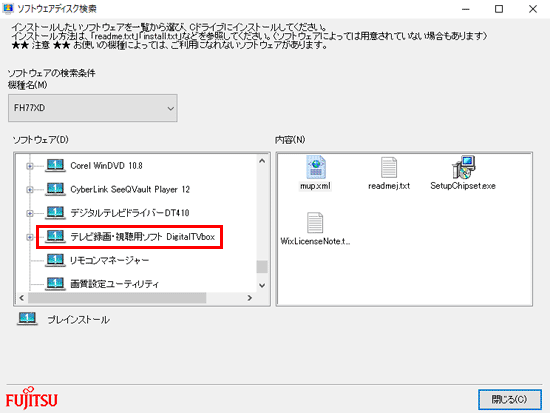Click the horizontal scrollbar right arrow
This screenshot has width=550, height=413.
pyautogui.click(x=249, y=298)
